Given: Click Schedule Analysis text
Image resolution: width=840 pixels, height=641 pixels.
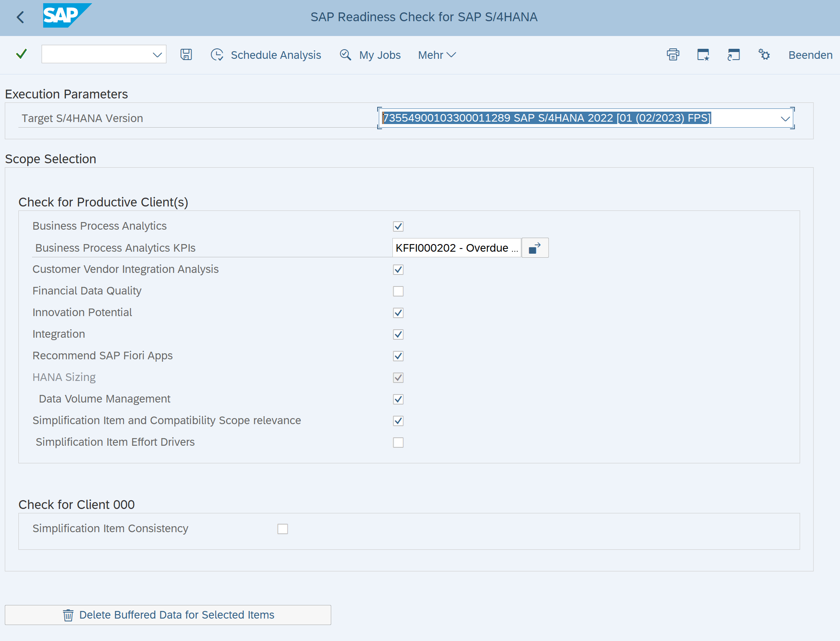Looking at the screenshot, I should pos(276,55).
